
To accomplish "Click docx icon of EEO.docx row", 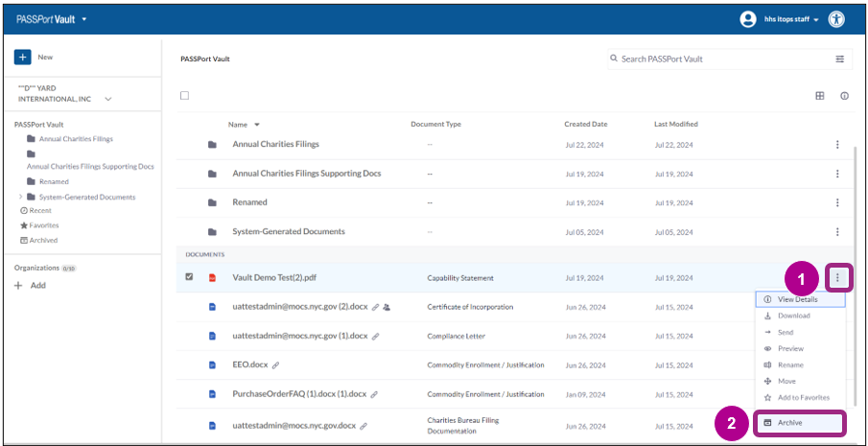I will (212, 365).
